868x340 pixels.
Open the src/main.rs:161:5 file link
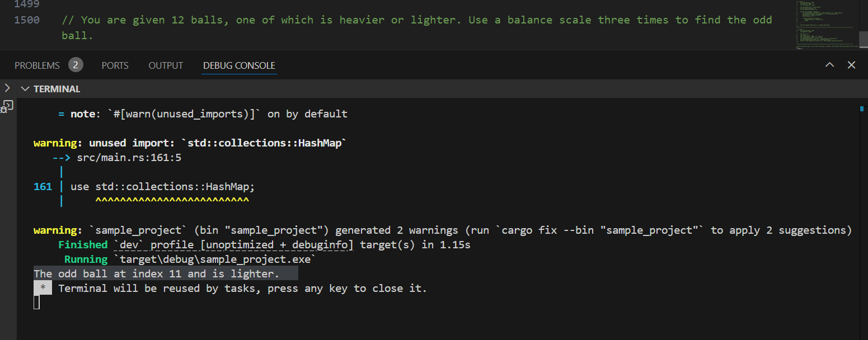pos(129,158)
